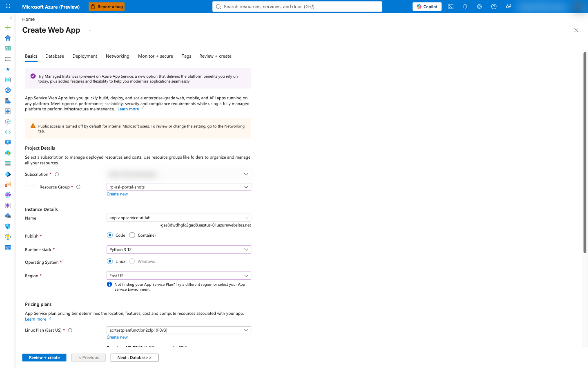Open the blue globe App Services sidebar icon
588x368 pixels.
click(x=8, y=90)
